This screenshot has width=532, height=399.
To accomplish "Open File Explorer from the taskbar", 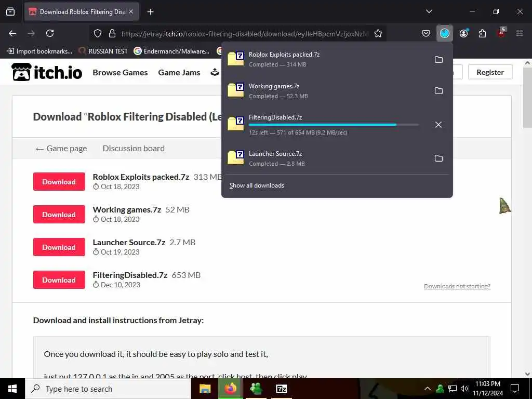I will (x=205, y=389).
